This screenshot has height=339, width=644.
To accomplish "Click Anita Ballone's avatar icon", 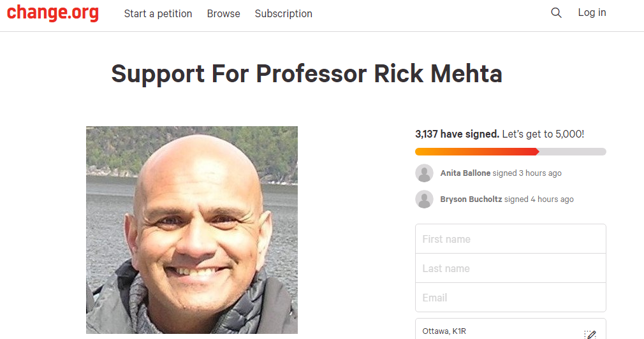I will click(424, 173).
